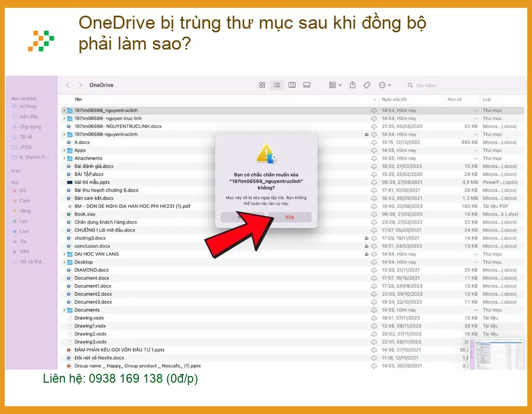The width and height of the screenshot is (532, 414).
Task: Click the Cam orange tag
Action: tap(21, 200)
